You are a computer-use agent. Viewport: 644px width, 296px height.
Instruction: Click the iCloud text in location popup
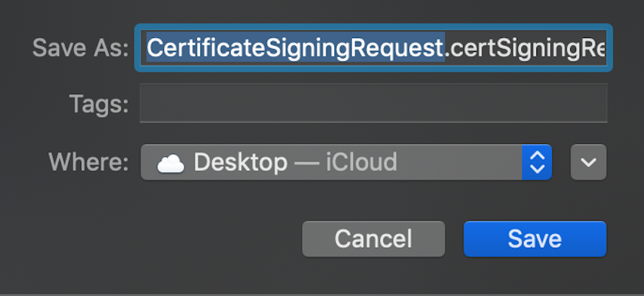[x=362, y=162]
